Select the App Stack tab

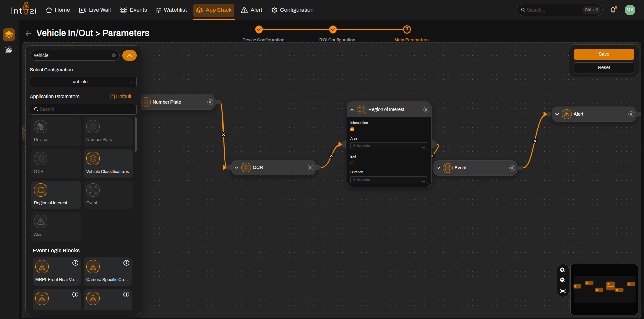[214, 10]
